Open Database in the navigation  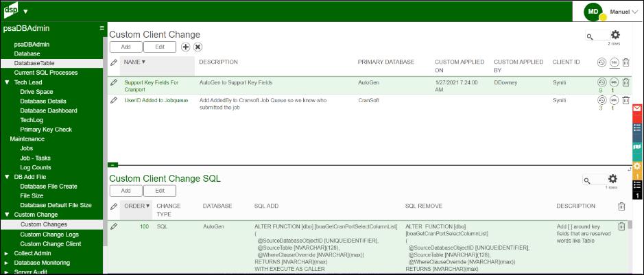coord(27,53)
